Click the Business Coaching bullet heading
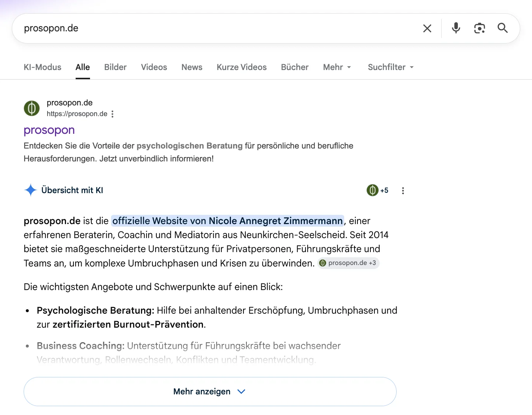Viewport: 532px width, 415px height. [81, 346]
